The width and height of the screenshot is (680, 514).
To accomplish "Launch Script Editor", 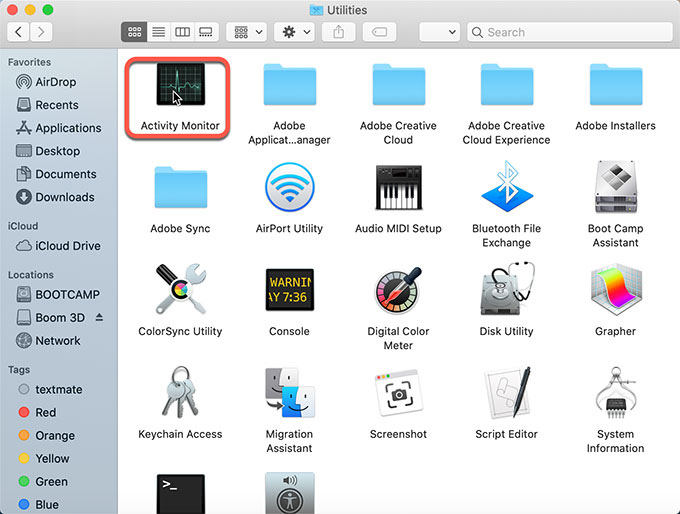I will (507, 393).
